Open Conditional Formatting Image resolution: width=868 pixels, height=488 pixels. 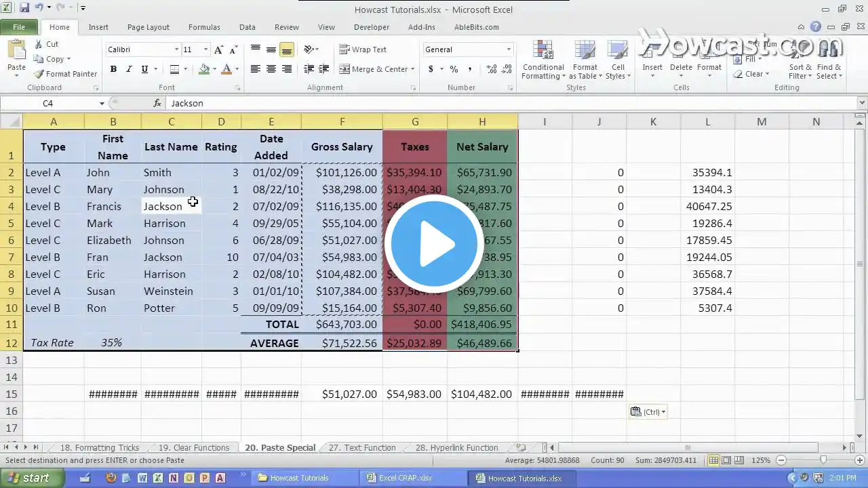(x=543, y=60)
